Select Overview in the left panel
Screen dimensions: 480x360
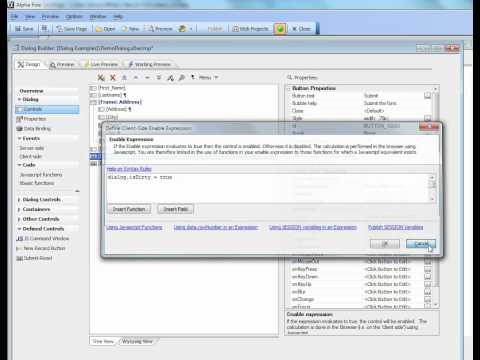pos(31,91)
